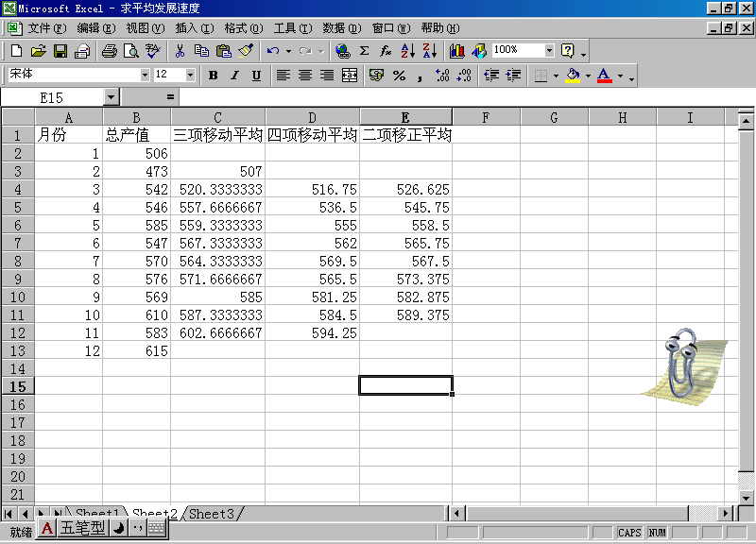Sort ascending with the A-Z icon
Viewport: 756px width, 544px height.
[407, 51]
